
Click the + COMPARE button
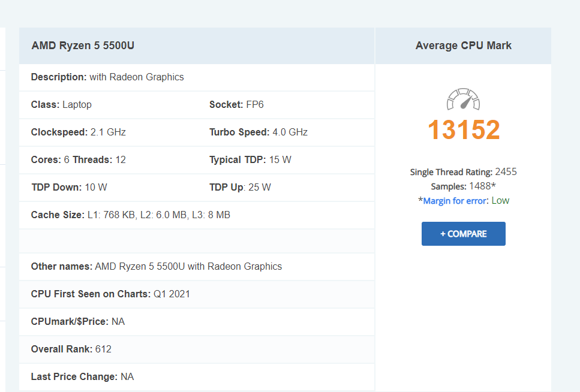[463, 234]
